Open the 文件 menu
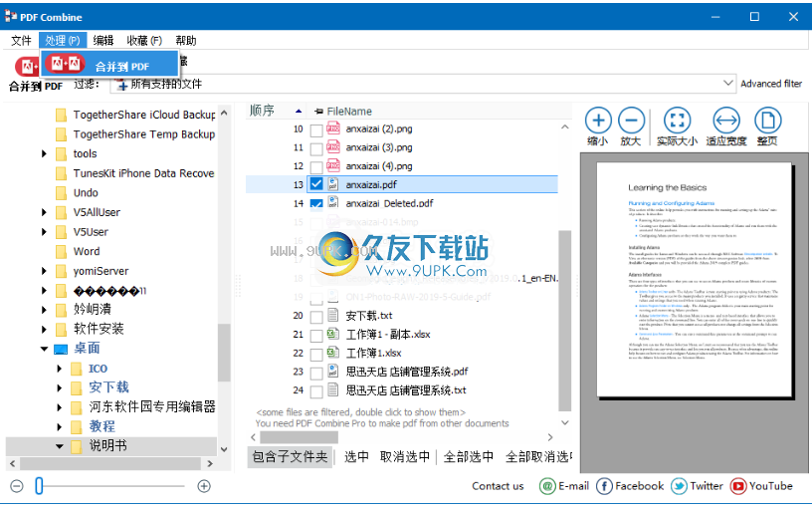812x508 pixels. [x=21, y=41]
